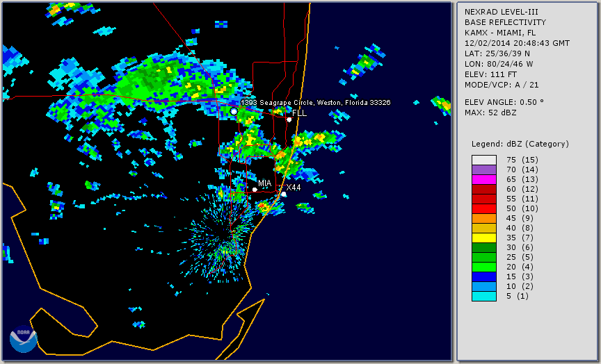Click the 'FLL' map label
This screenshot has height=364, width=601.
pyautogui.click(x=299, y=113)
